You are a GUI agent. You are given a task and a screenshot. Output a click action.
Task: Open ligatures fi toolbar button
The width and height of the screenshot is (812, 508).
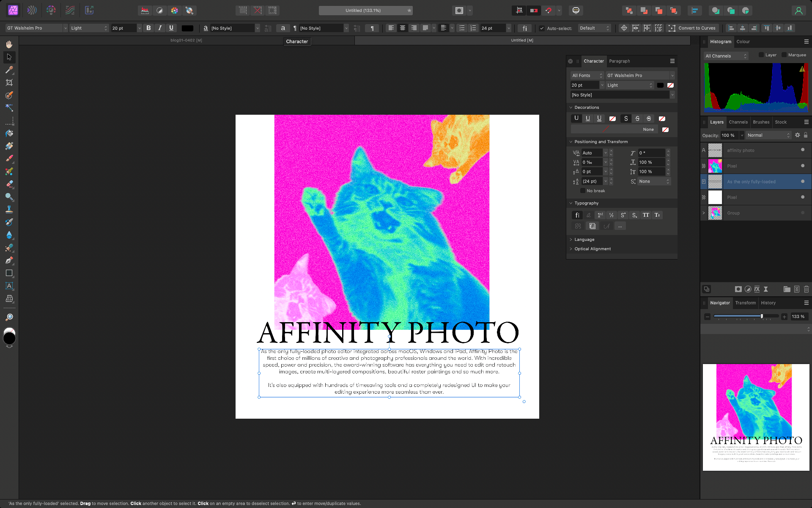[524, 28]
